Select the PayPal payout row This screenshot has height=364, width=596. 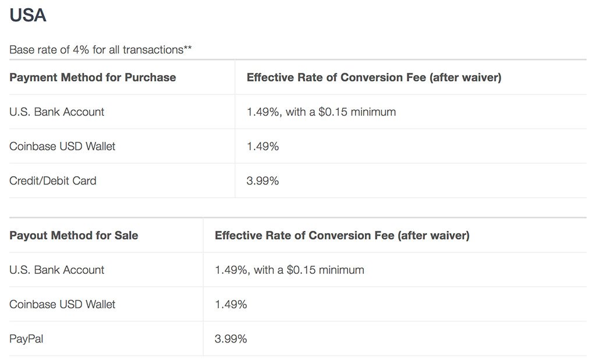[x=26, y=338]
